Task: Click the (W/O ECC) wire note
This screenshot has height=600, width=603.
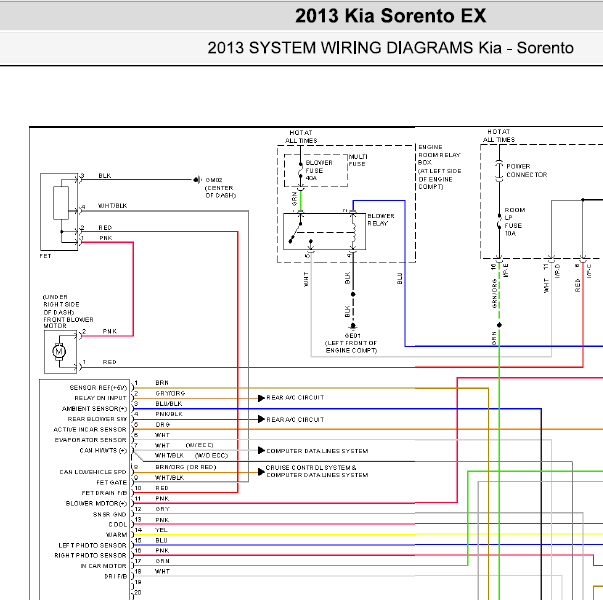Action: click(x=211, y=455)
